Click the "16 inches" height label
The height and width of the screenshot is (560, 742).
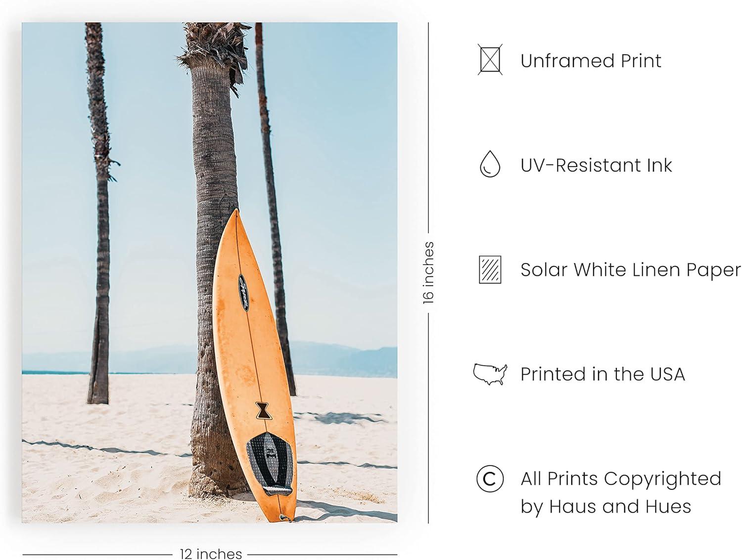[428, 272]
